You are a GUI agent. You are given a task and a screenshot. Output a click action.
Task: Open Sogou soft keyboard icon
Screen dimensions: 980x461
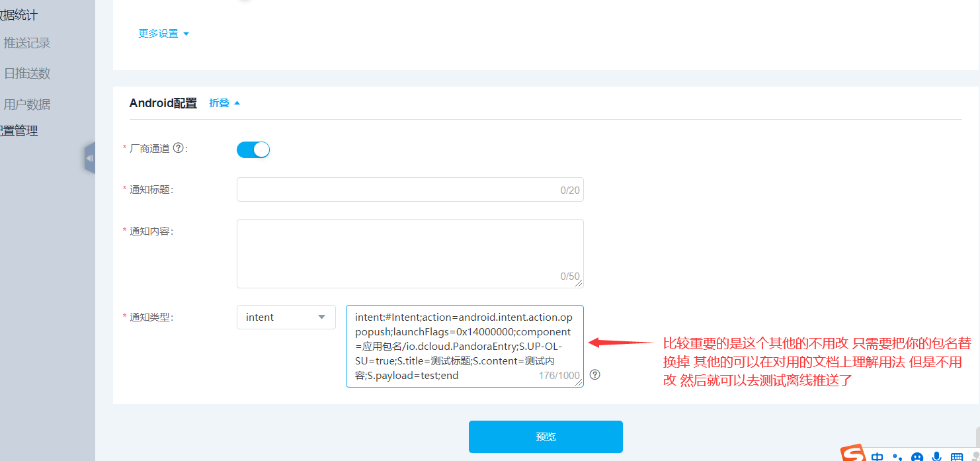pyautogui.click(x=957, y=457)
